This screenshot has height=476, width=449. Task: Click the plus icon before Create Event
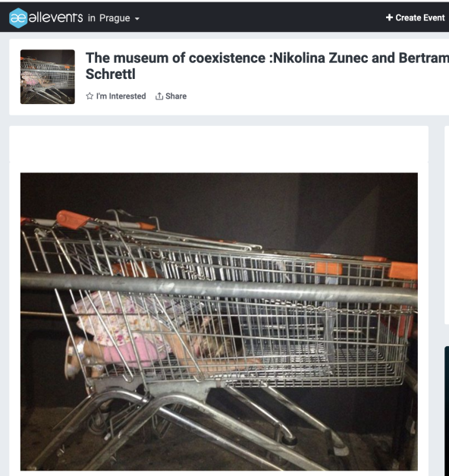click(x=389, y=17)
